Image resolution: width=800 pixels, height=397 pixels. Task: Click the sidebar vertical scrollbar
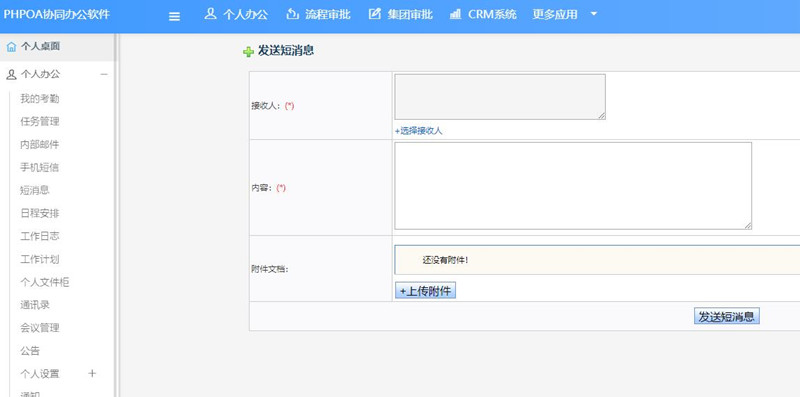click(116, 215)
